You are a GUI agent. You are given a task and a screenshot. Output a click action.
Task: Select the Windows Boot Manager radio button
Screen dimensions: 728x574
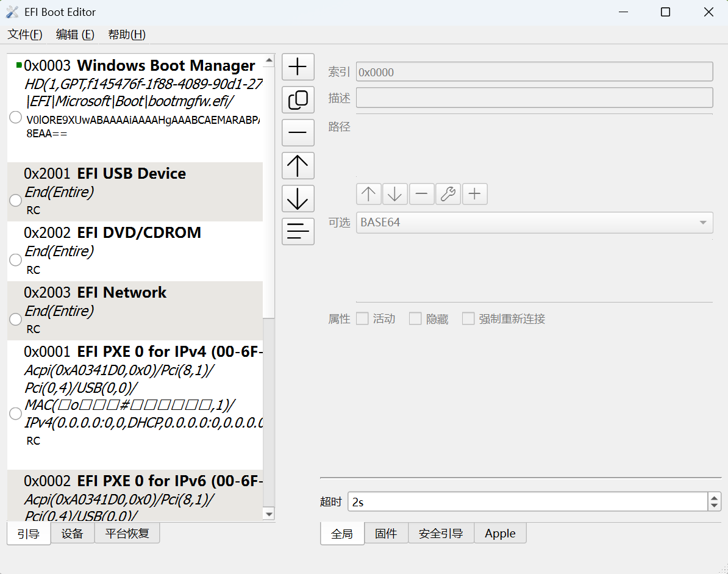click(x=15, y=117)
